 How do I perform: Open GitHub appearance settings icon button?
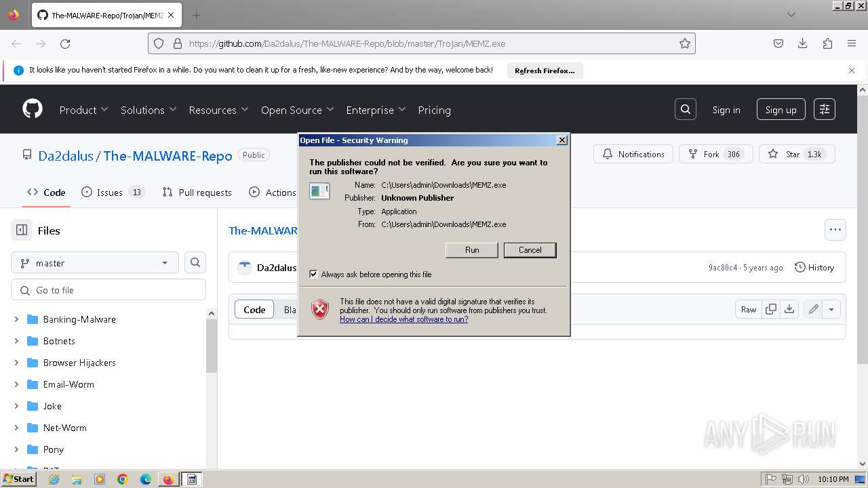825,109
